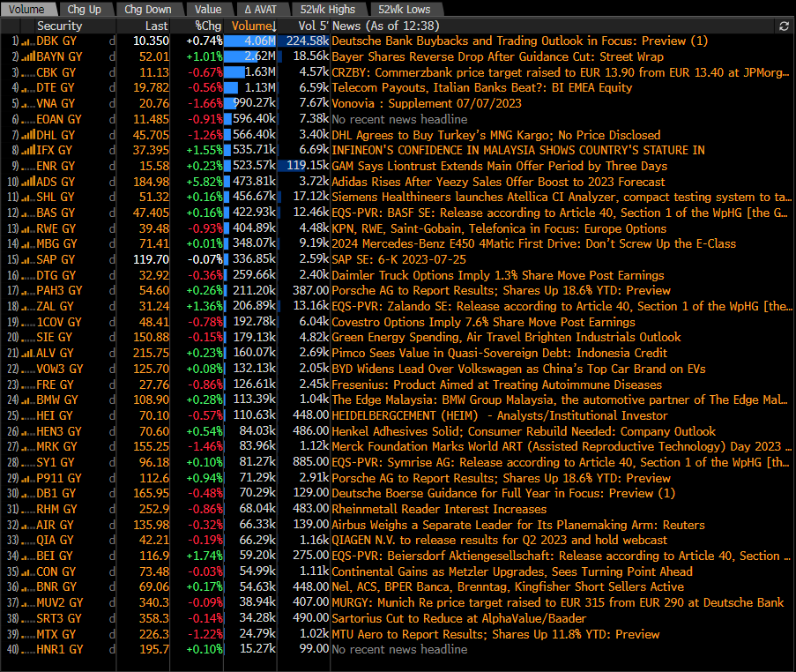
Task: Select the VNA GY ticker
Action: pyautogui.click(x=56, y=103)
